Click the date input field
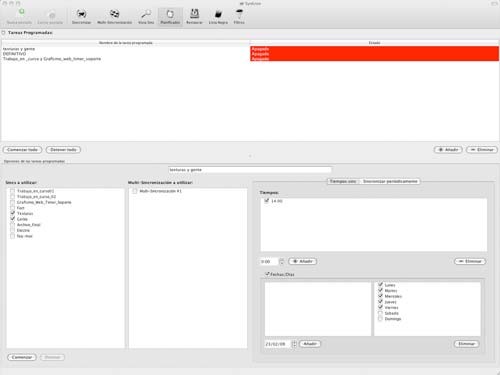Image resolution: width=500 pixels, height=375 pixels. (277, 344)
